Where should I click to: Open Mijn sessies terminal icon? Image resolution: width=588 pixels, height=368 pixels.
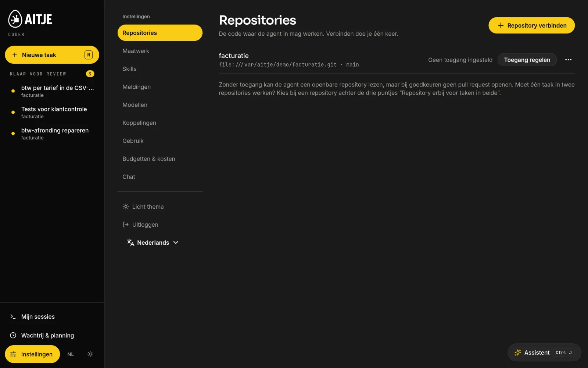pos(13,316)
